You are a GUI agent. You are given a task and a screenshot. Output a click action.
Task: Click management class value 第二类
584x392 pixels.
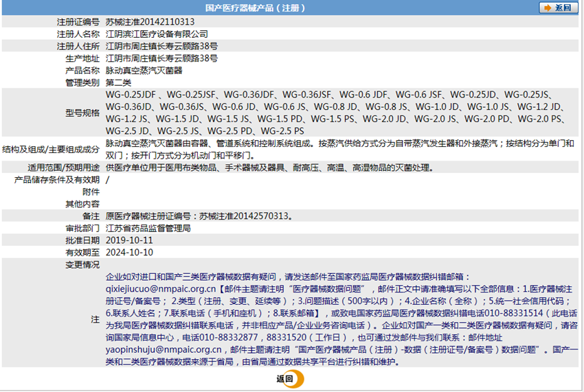[118, 82]
